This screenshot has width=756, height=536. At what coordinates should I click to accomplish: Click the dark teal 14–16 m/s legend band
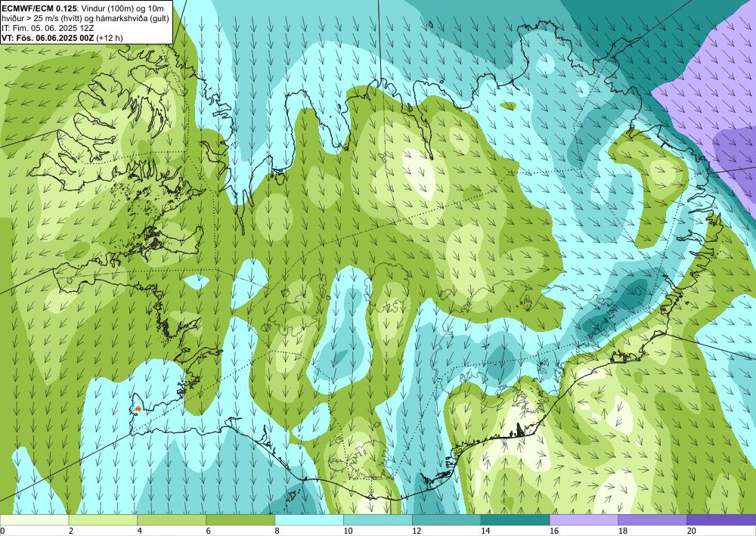(516, 519)
